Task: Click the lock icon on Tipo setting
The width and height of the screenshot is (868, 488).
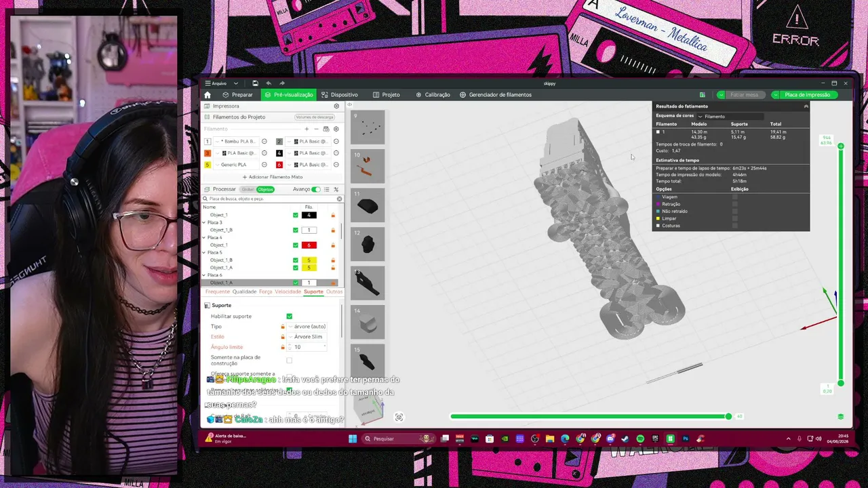Action: coord(283,327)
